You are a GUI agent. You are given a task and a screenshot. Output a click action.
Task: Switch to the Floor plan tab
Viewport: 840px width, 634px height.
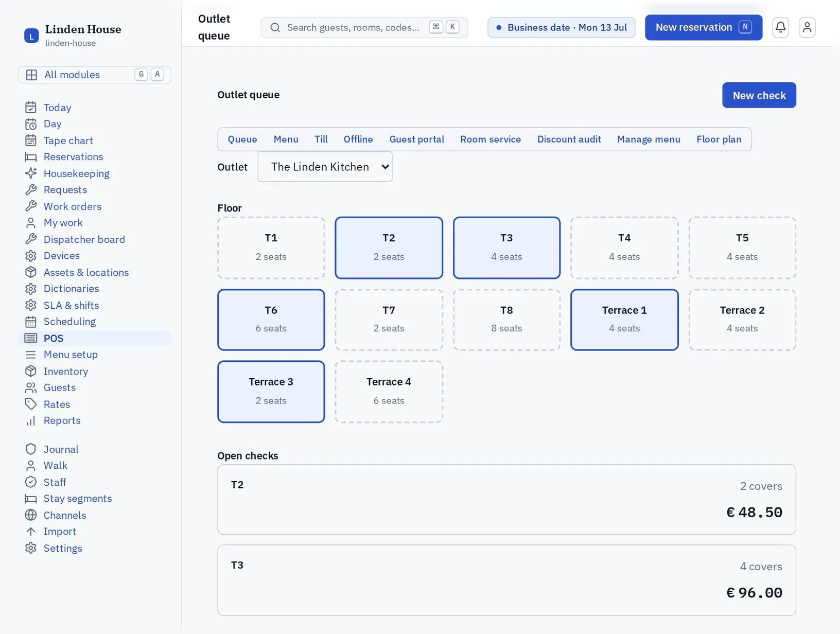click(719, 139)
